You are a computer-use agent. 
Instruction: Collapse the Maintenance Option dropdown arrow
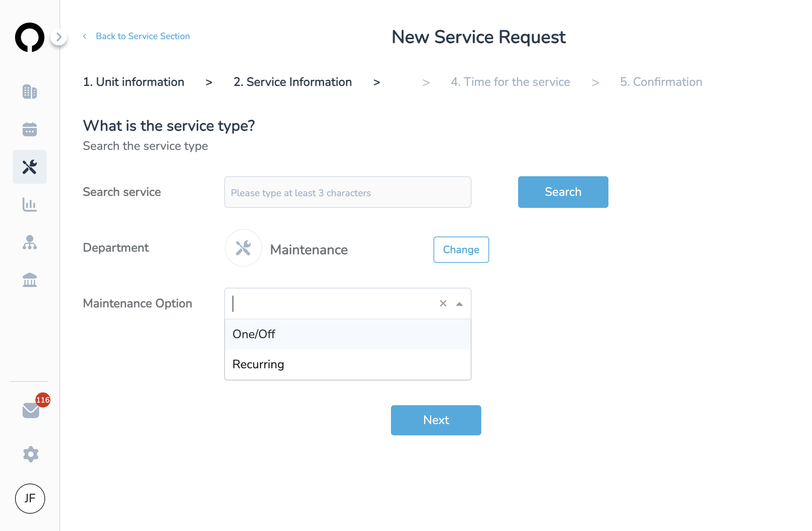[x=459, y=304]
